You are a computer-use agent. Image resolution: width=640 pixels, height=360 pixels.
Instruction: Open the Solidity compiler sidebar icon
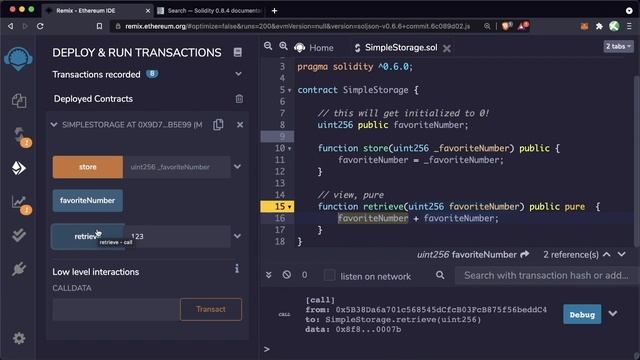click(x=20, y=136)
